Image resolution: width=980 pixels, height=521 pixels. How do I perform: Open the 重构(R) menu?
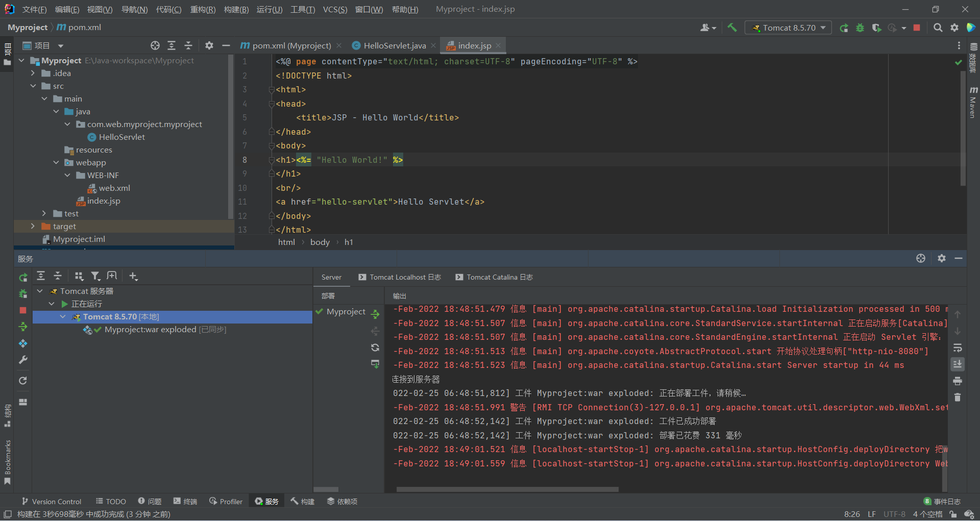203,9
